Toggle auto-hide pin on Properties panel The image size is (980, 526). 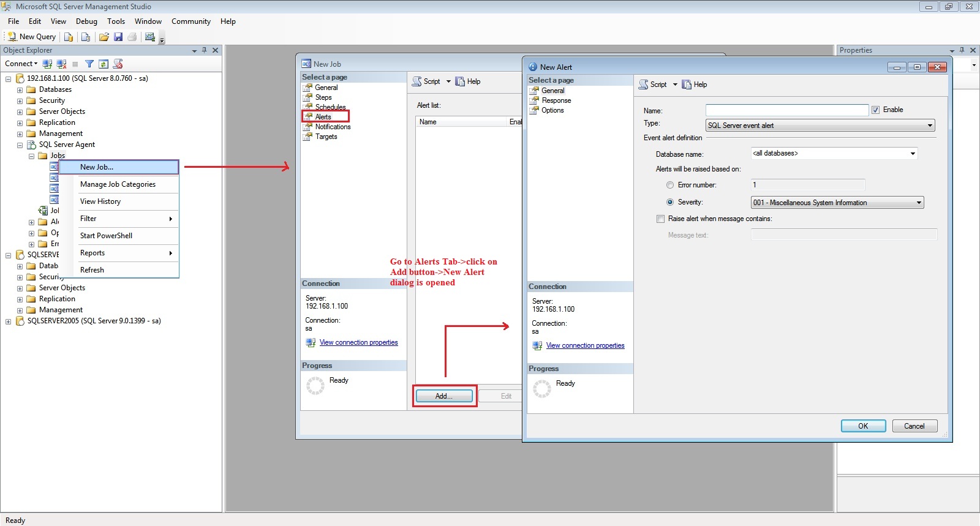962,50
